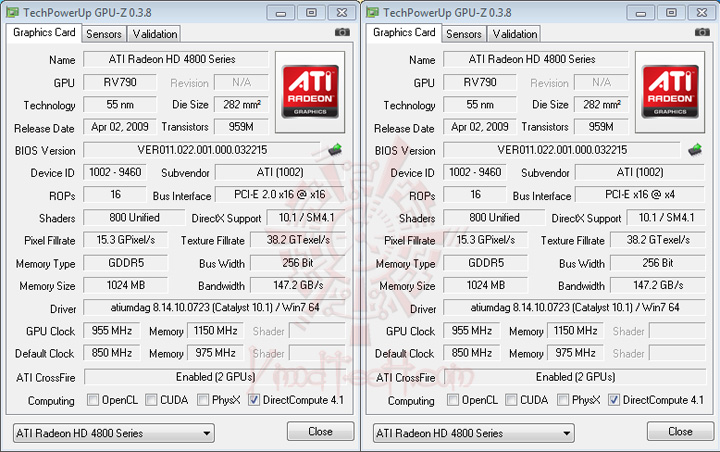The image size is (720, 452).
Task: Click the Driver field in left window
Action: (214, 308)
